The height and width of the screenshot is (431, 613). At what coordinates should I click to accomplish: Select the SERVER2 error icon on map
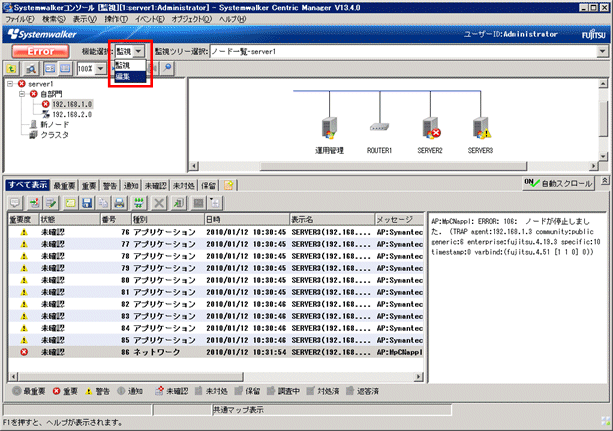click(x=431, y=128)
